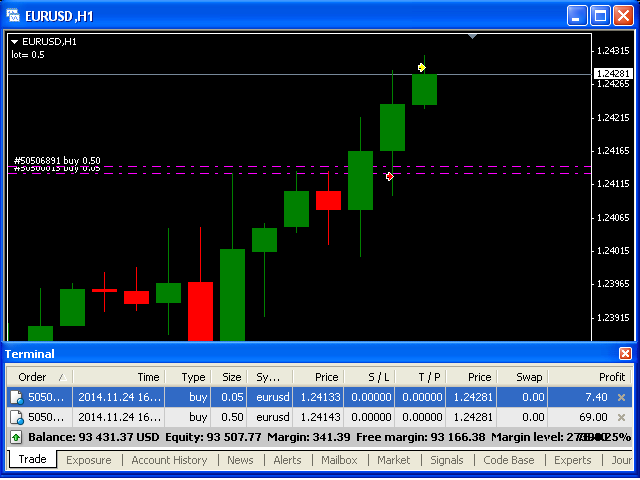Close the 0.05 lot buy order with its X
Image resolution: width=640 pixels, height=480 pixels.
click(621, 398)
